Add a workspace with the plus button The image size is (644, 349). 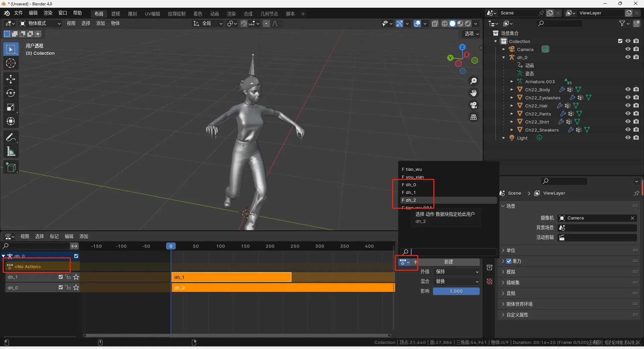[x=303, y=14]
